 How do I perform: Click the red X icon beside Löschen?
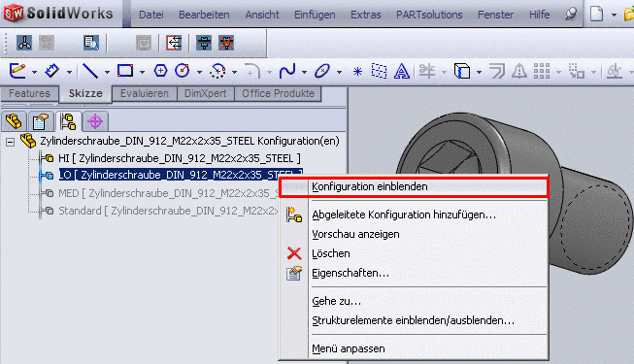click(294, 253)
